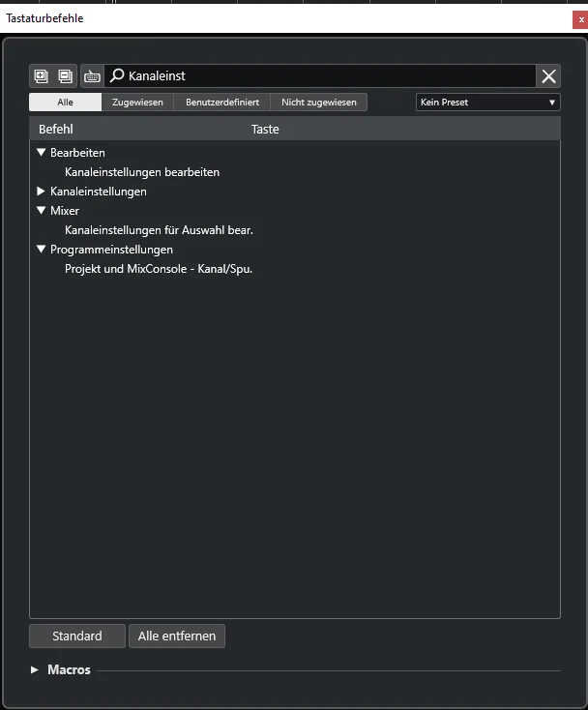Expand the Macros section

35,669
